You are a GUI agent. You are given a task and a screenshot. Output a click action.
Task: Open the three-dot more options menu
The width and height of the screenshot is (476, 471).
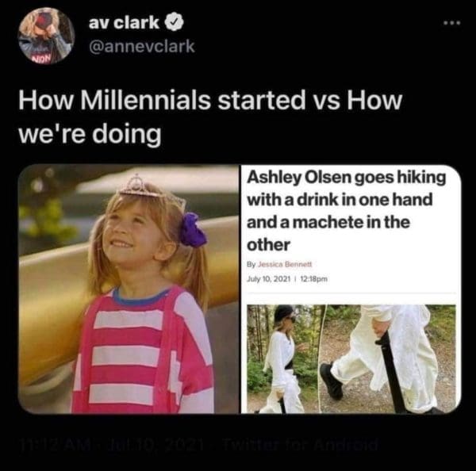(452, 23)
